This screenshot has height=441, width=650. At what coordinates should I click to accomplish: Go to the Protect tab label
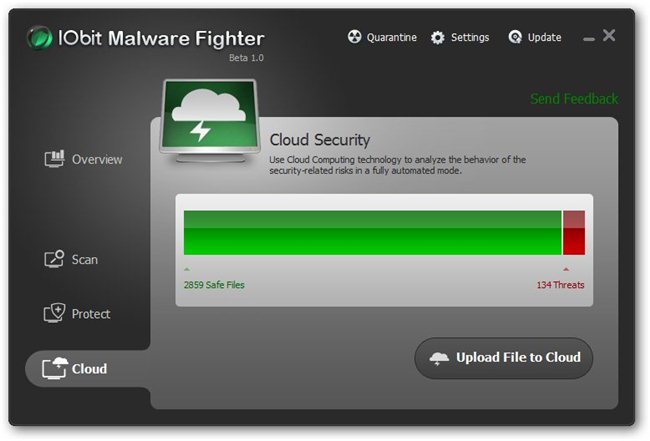pos(91,314)
